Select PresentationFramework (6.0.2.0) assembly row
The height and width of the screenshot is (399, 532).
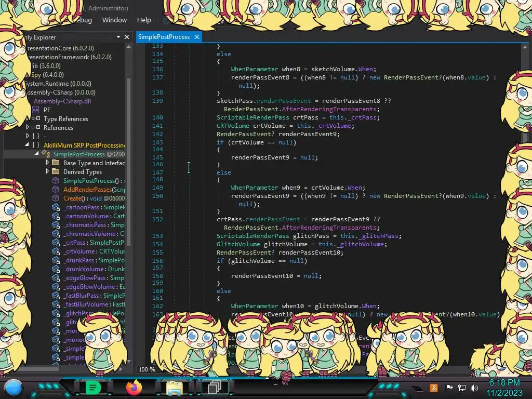click(69, 57)
